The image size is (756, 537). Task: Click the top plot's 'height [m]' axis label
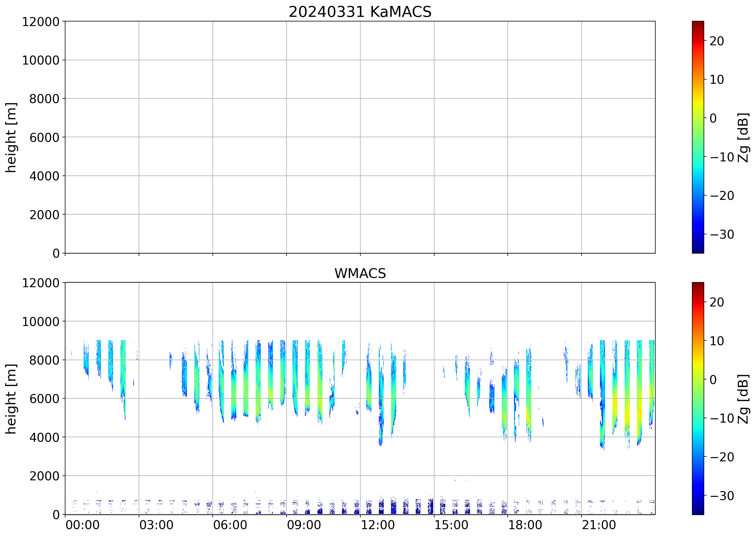[x=11, y=137]
